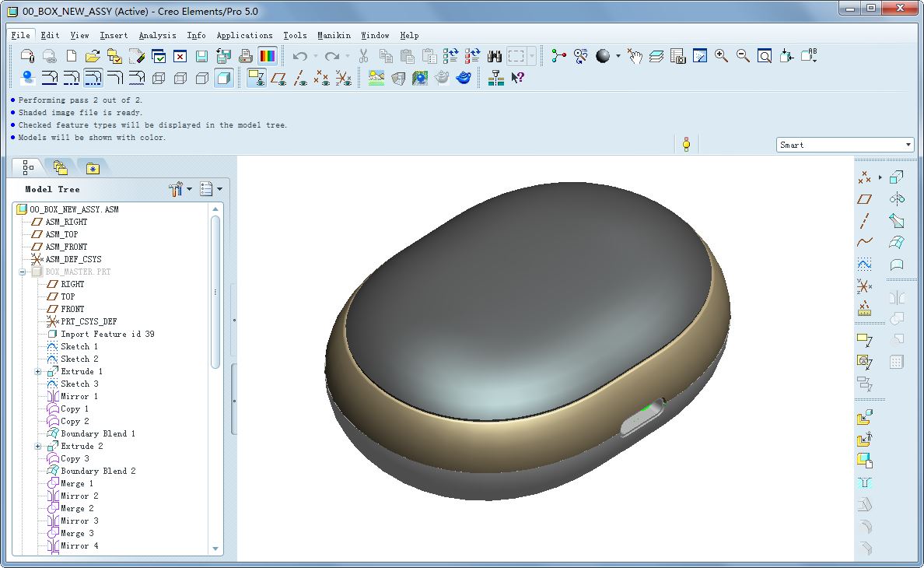
Task: Click the scissors Cut icon
Action: pos(363,56)
